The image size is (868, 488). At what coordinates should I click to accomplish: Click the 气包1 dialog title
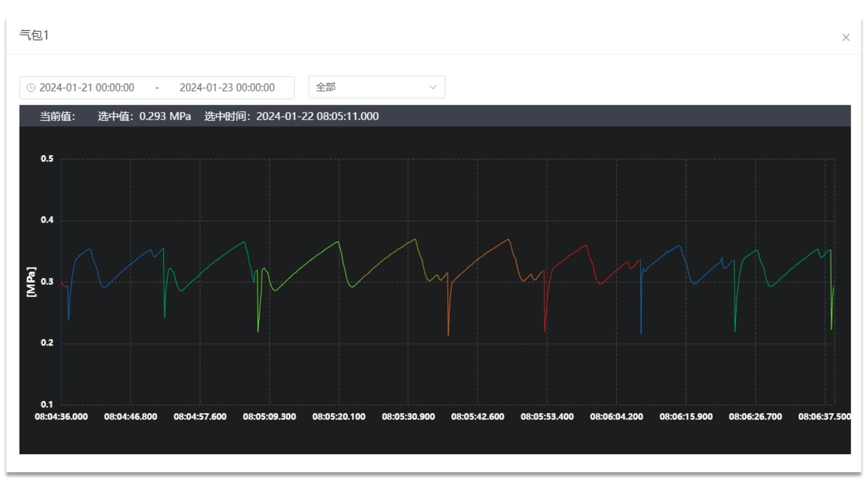pyautogui.click(x=34, y=35)
